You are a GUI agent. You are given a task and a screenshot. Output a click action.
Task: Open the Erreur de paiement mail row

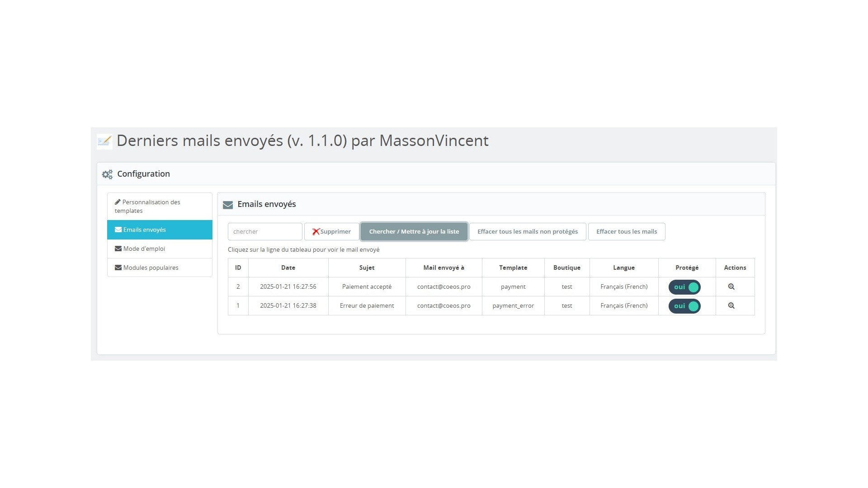(367, 305)
